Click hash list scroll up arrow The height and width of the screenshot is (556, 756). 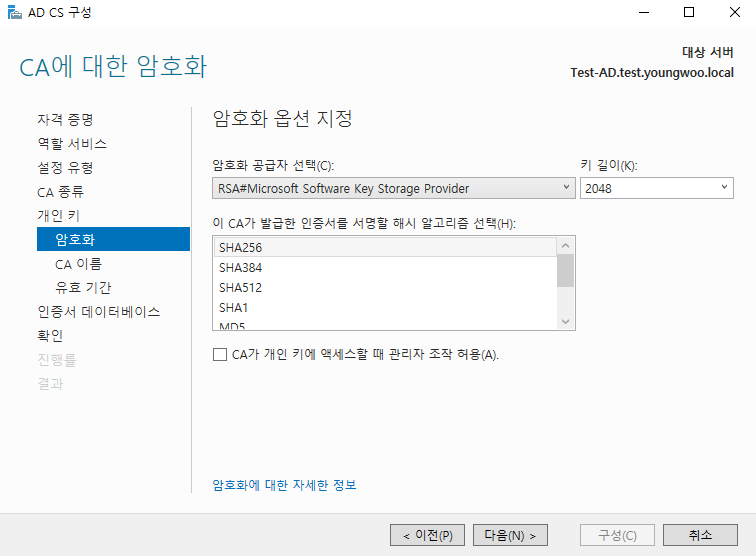click(x=566, y=246)
